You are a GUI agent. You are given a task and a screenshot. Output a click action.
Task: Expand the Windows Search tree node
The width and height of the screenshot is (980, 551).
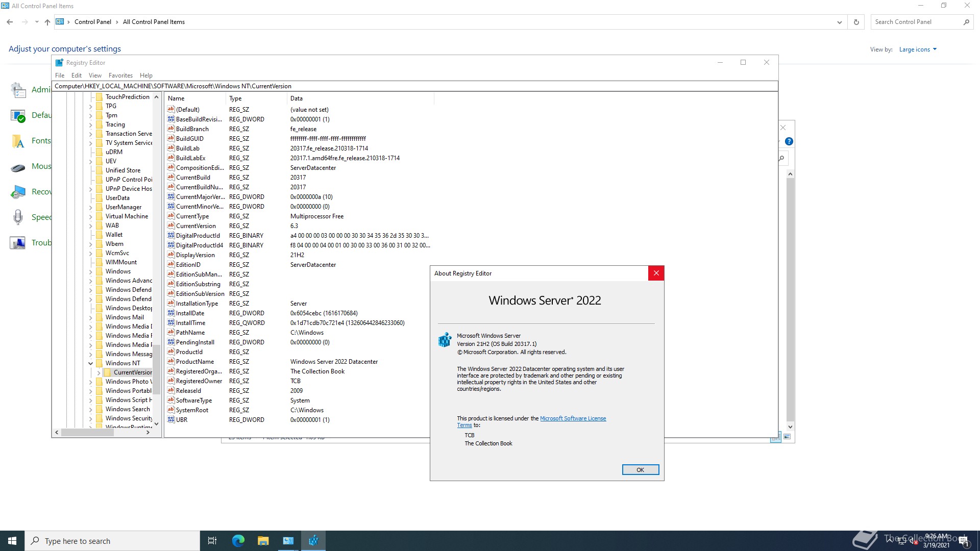coord(91,409)
